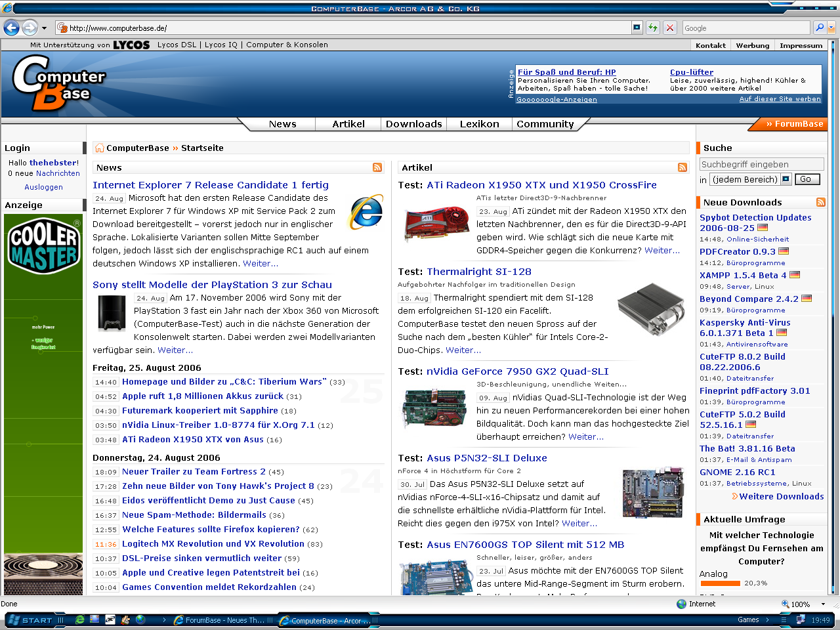Click the Thermalright SI-128 cooler image

click(652, 310)
